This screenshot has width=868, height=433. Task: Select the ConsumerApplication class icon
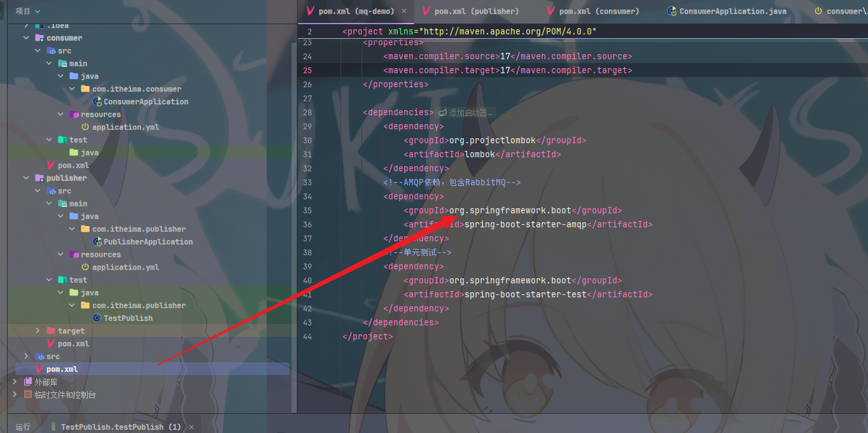click(x=97, y=102)
